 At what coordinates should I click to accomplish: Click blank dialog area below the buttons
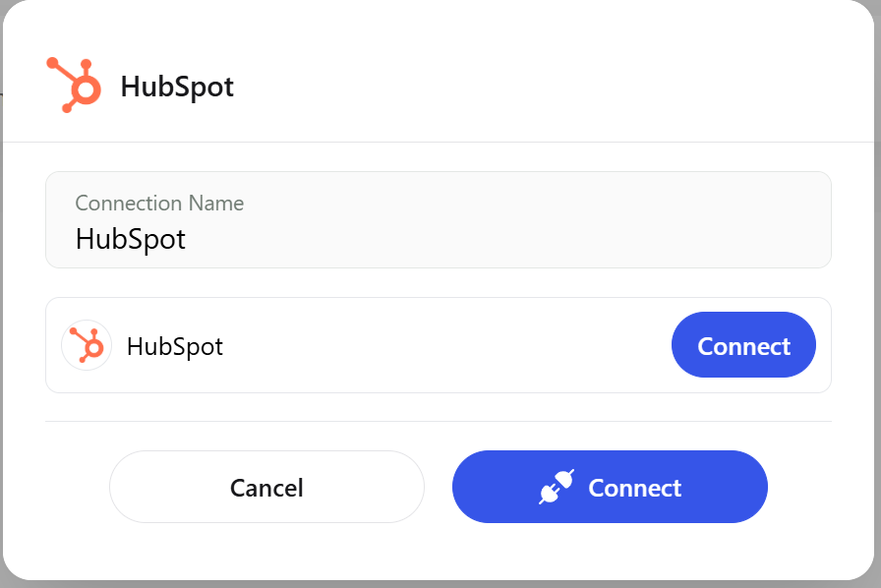pos(439,551)
